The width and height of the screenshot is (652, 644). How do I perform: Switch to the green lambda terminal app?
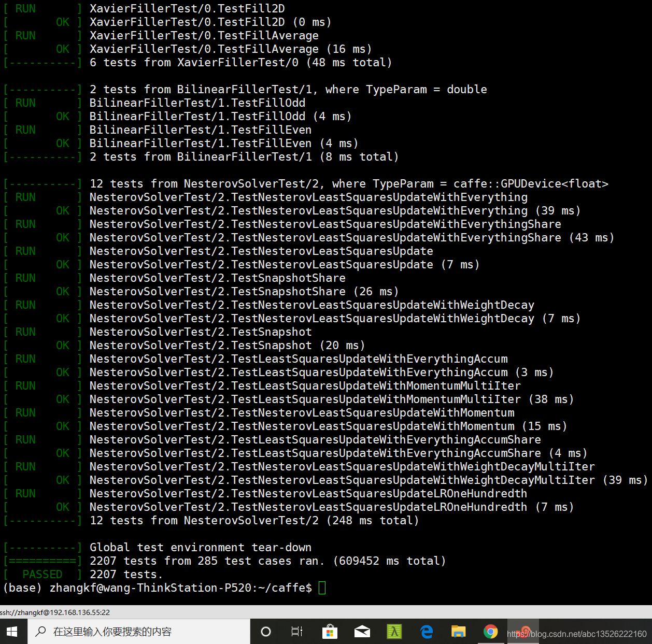click(x=394, y=632)
